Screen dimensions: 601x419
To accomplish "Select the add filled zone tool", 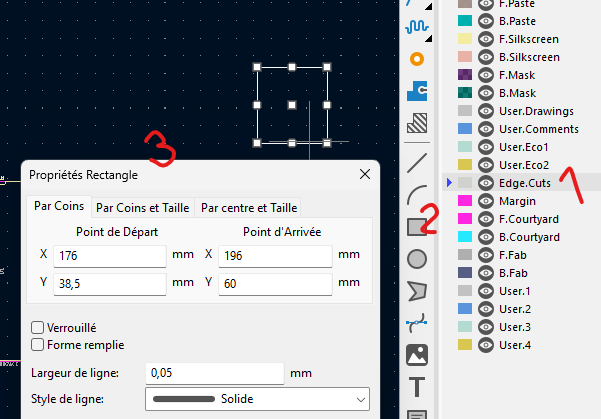I will pyautogui.click(x=417, y=91).
